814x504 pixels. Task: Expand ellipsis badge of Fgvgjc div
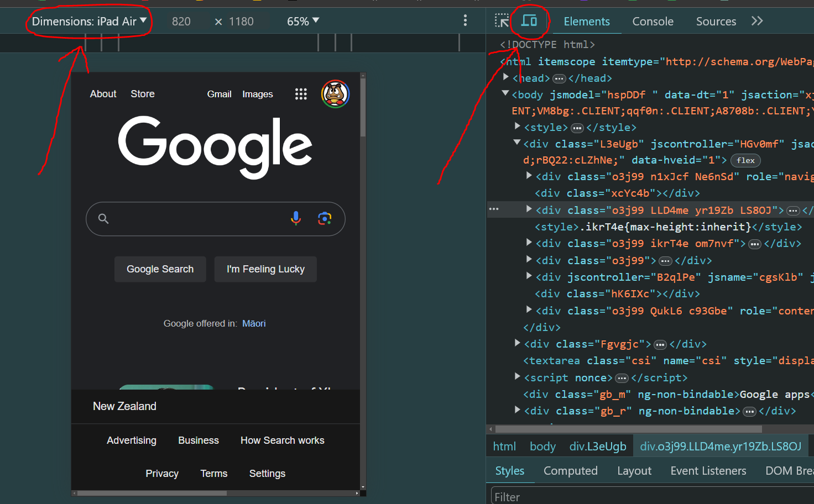[x=660, y=345]
